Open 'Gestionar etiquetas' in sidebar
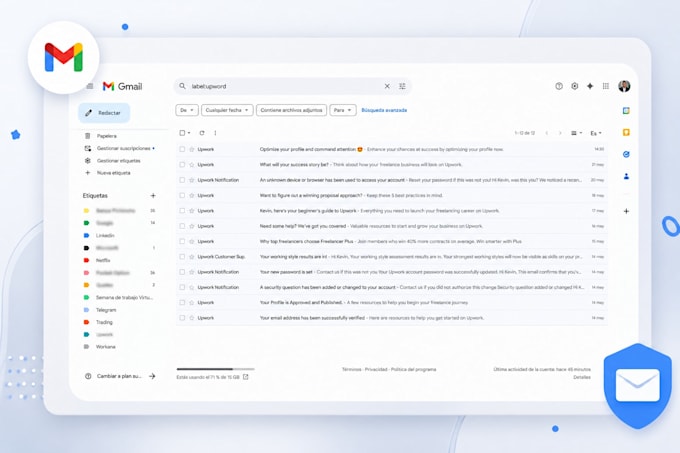Screen dimensions: 680x453 click(x=118, y=161)
